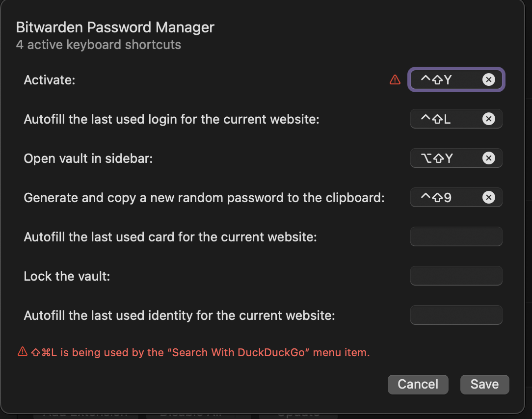Click the x circle for the sidebar shortcut
Image resolution: width=532 pixels, height=419 pixels.
point(489,158)
